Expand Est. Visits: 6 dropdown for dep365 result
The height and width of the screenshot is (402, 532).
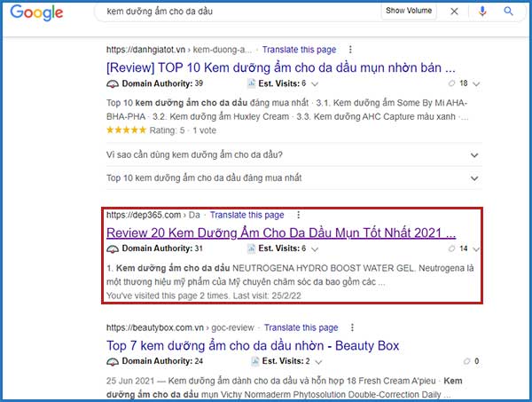[315, 249]
